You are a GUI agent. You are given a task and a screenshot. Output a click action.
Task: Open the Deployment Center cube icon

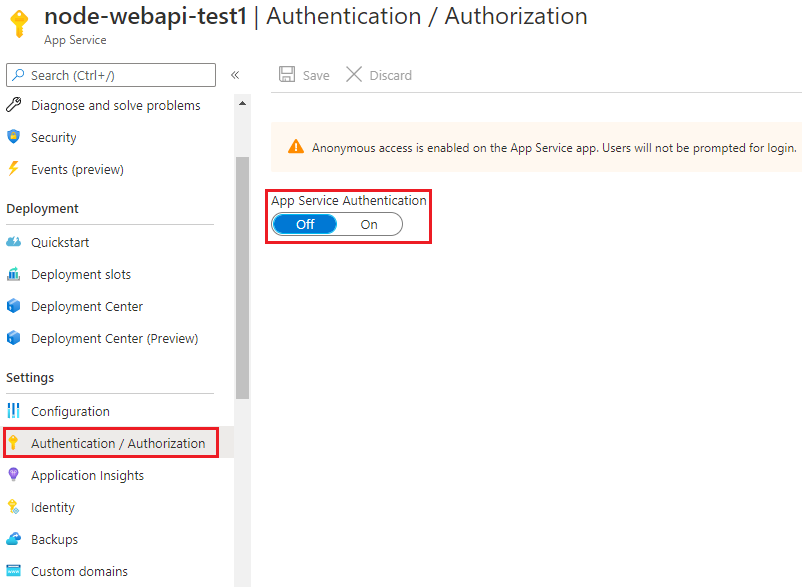(x=14, y=306)
